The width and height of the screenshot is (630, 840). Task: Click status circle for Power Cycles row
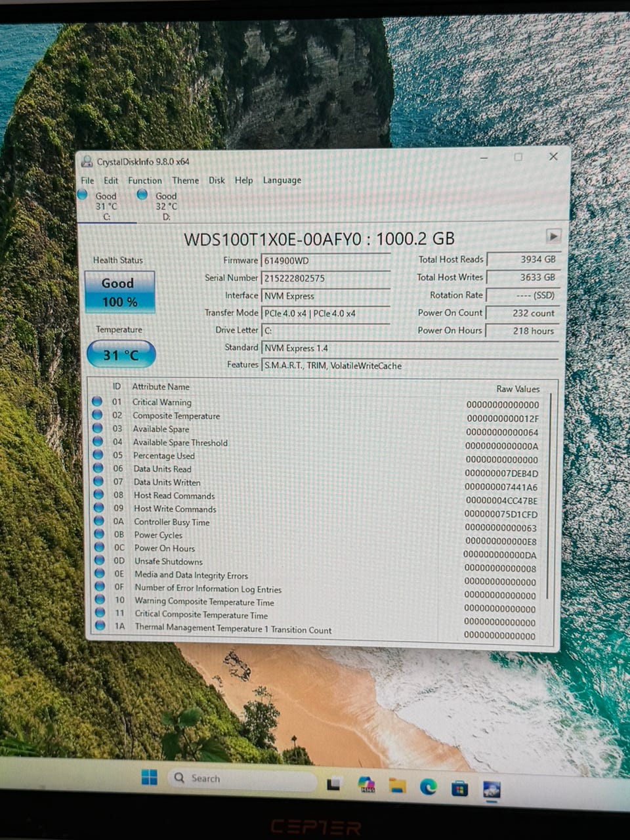99,534
